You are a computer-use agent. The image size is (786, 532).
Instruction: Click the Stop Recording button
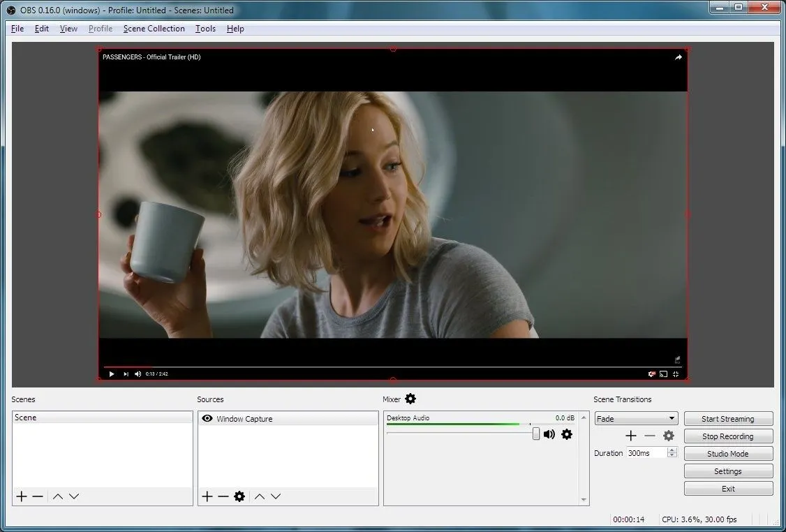728,436
